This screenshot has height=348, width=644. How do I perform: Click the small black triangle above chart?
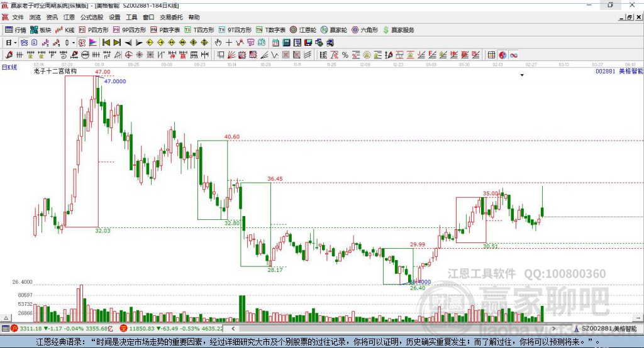point(521,75)
